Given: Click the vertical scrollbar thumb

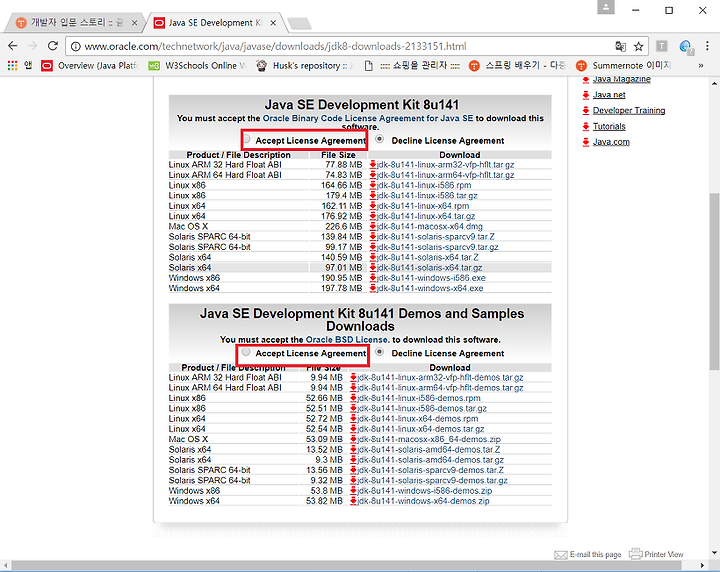Looking at the screenshot, I should click(x=714, y=281).
